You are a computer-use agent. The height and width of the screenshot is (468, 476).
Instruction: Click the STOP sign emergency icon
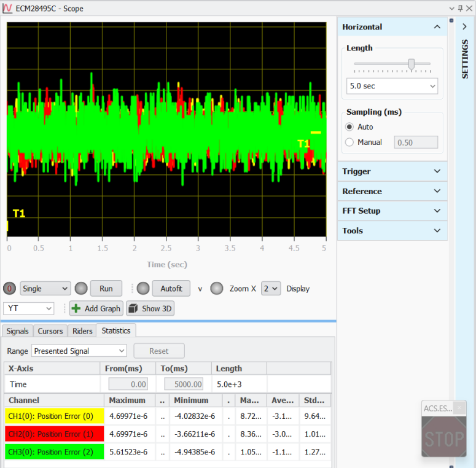443,438
